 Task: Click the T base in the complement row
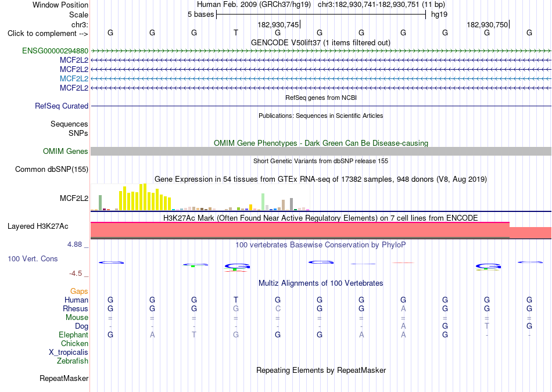click(236, 33)
